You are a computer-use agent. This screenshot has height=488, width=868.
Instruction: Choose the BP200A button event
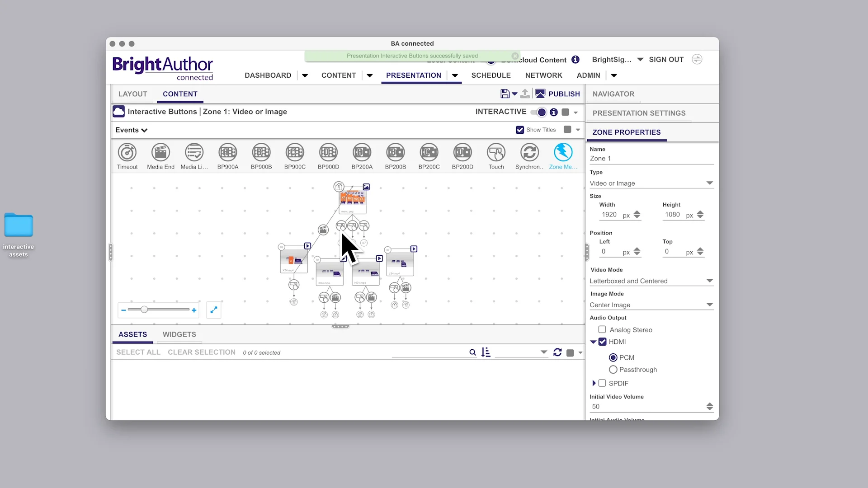click(x=362, y=152)
